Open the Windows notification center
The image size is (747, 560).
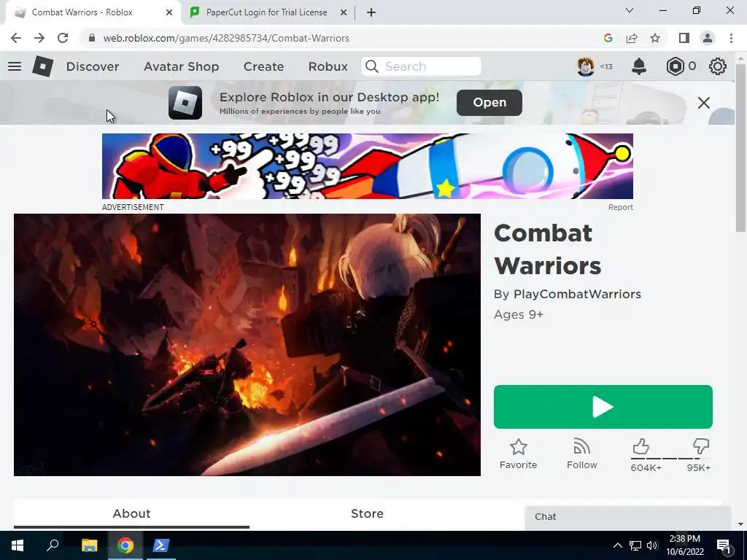(x=724, y=545)
